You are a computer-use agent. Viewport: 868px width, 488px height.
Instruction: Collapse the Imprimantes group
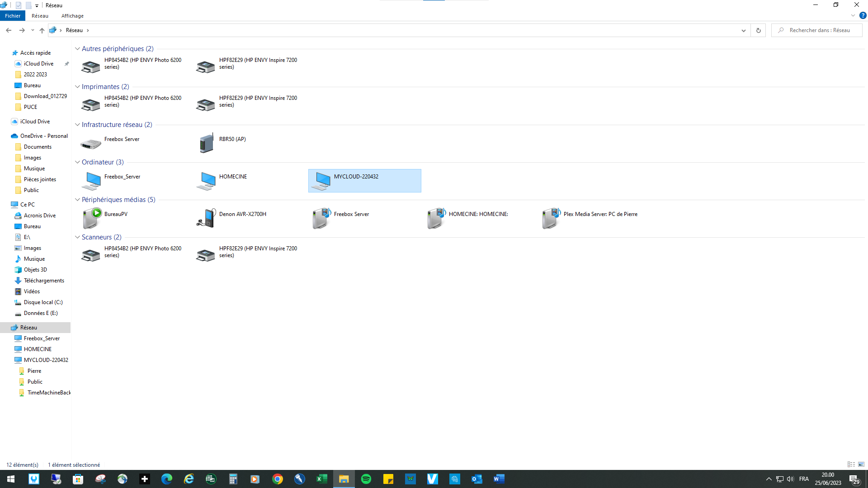77,87
